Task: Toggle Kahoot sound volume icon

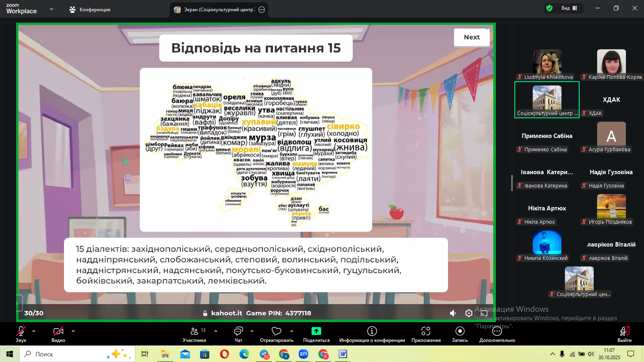Action: 453,313
